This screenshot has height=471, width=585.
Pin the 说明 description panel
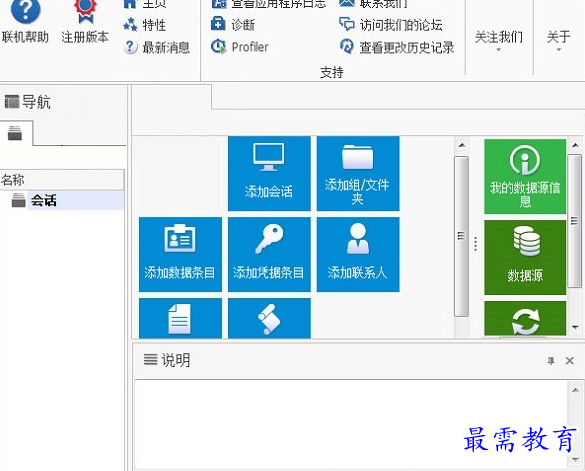[551, 361]
